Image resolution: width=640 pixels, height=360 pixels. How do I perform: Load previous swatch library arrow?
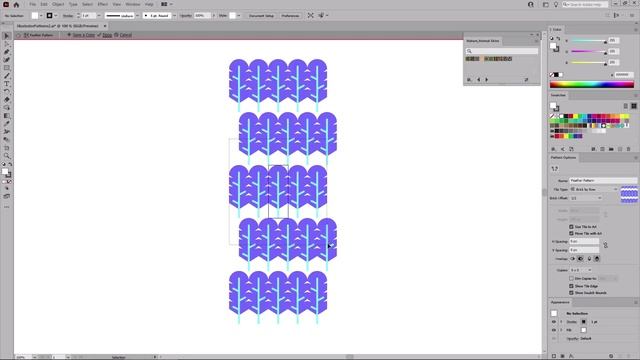(x=478, y=80)
